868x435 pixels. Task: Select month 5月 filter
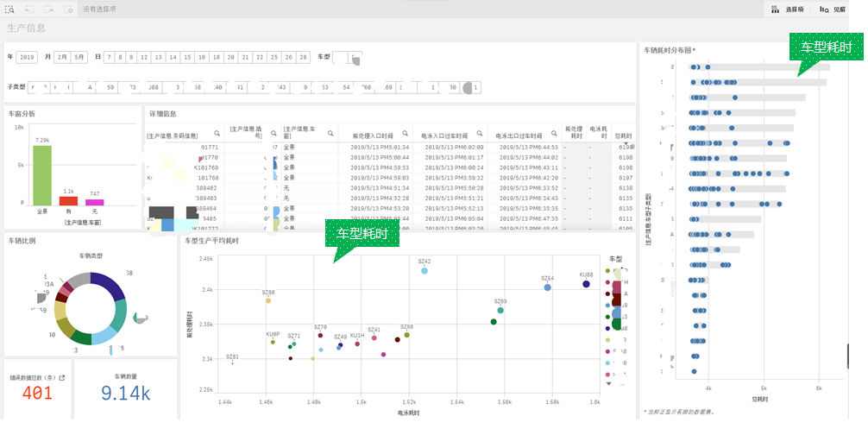click(x=79, y=57)
